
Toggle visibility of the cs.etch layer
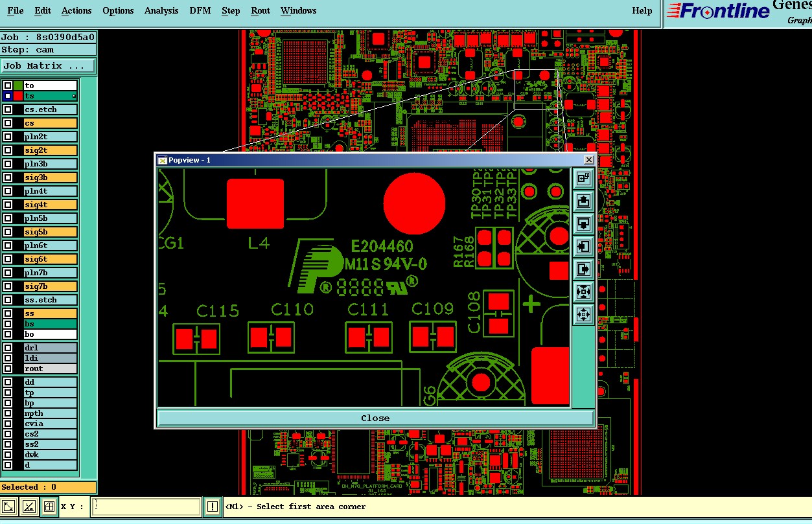pos(8,109)
